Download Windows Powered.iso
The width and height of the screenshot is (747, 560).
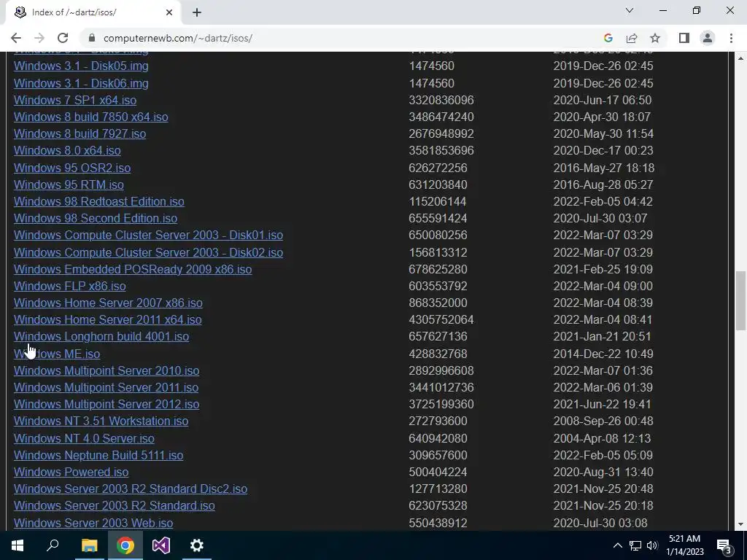[71, 472]
